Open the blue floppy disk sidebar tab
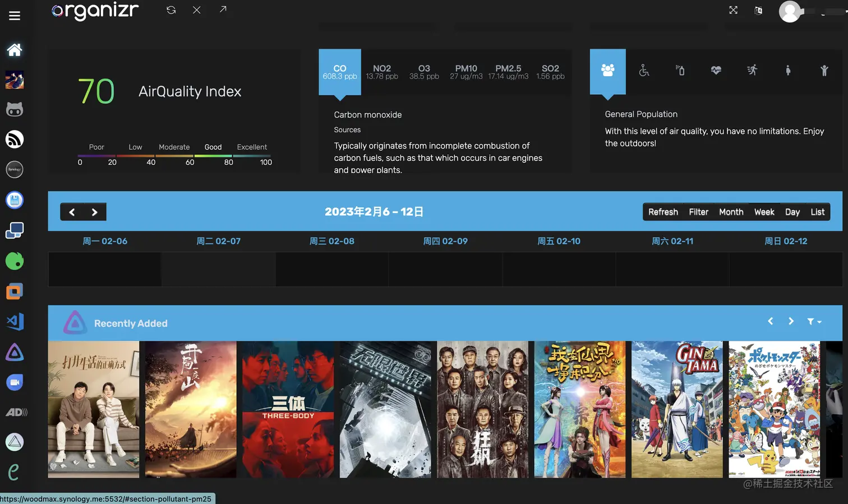Image resolution: width=848 pixels, height=504 pixels. coord(15,200)
